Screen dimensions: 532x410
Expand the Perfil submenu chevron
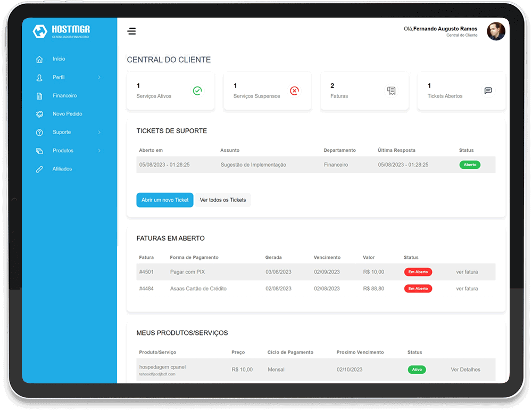click(x=99, y=78)
